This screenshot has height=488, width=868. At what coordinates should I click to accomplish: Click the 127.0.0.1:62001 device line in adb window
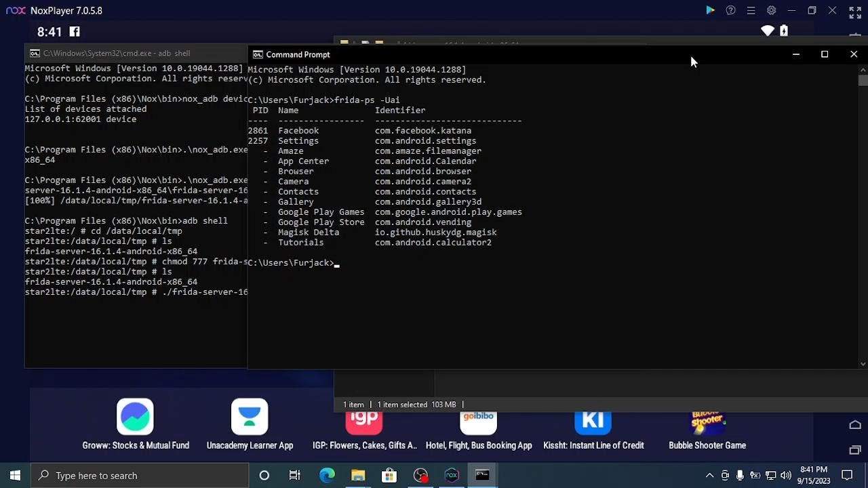click(81, 119)
